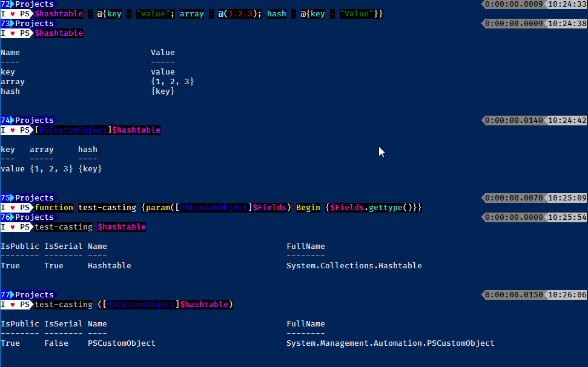Click the "hash" column header of PSCustomObject output
Image resolution: width=588 pixels, height=367 pixels.
pyautogui.click(x=88, y=149)
